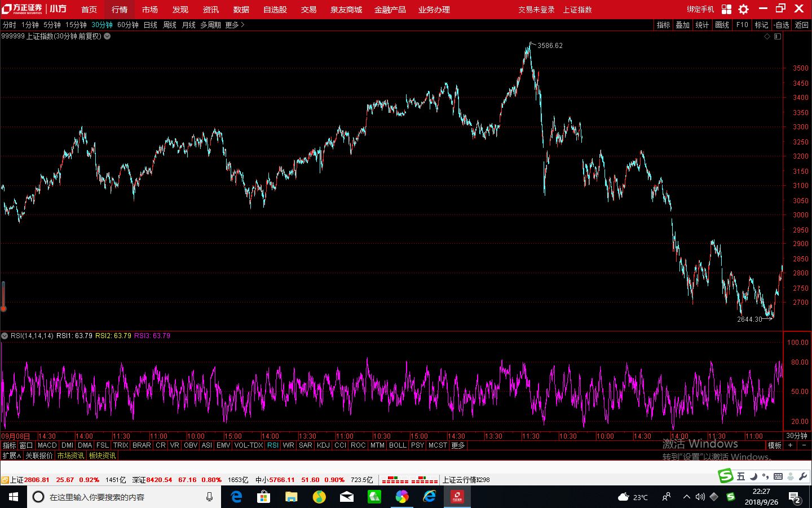Image resolution: width=812 pixels, height=508 pixels.
Task: Click the status bar market breadth indicator bars
Action: coord(410,480)
